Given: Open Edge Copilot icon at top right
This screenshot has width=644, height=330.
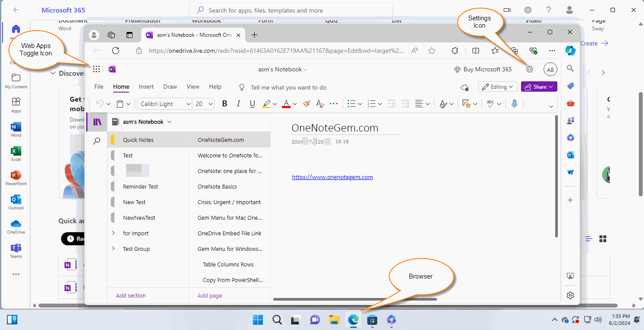Looking at the screenshot, I should [x=570, y=51].
